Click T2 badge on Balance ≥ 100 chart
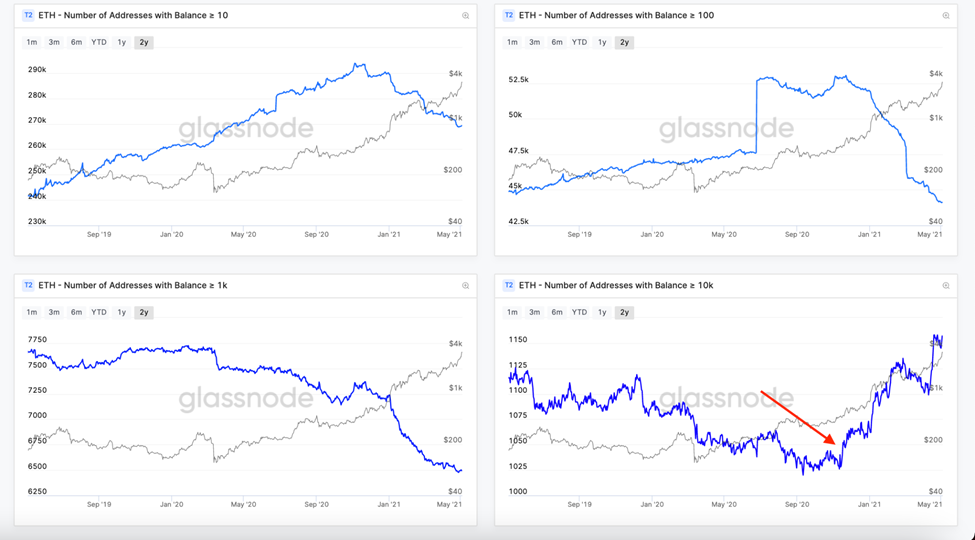 click(x=509, y=16)
